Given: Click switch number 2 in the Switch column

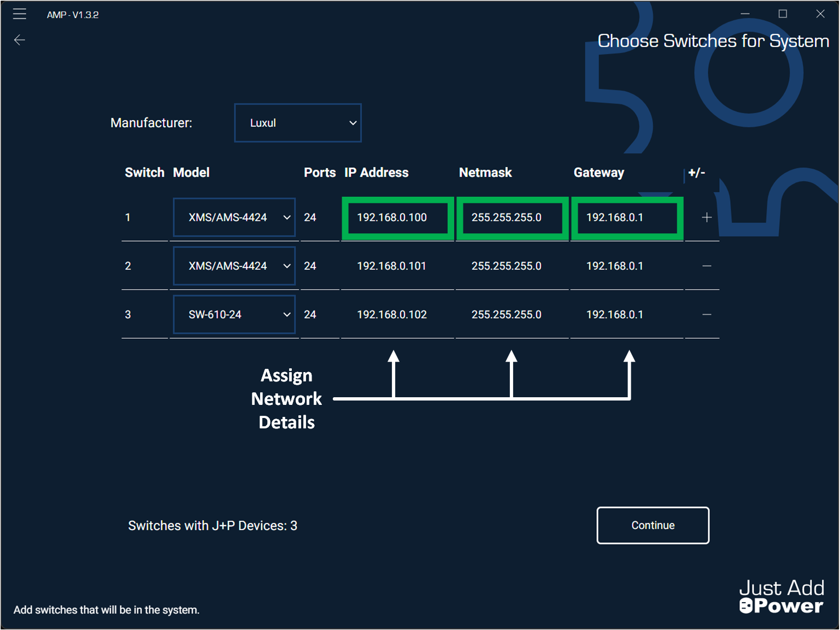Looking at the screenshot, I should tap(128, 266).
